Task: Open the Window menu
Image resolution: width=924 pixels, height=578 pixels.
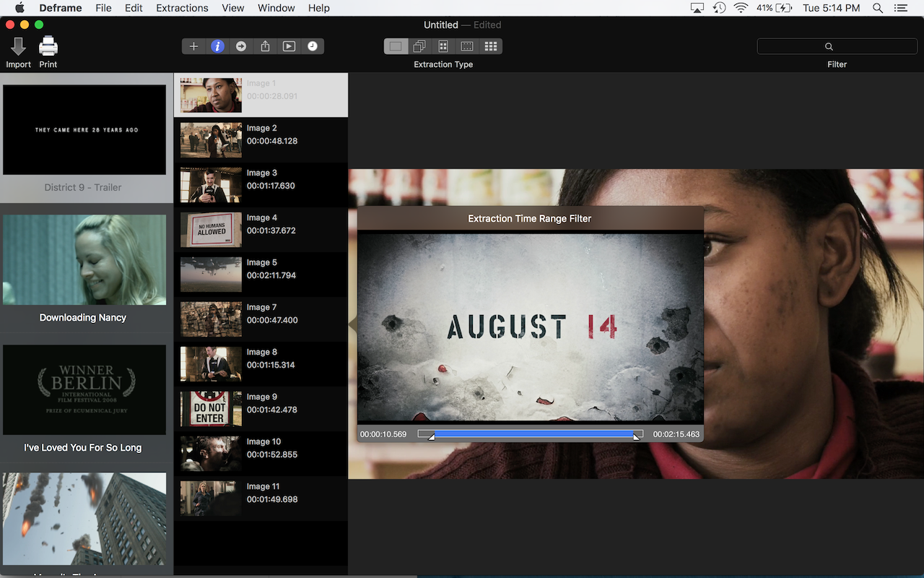Action: [x=276, y=8]
